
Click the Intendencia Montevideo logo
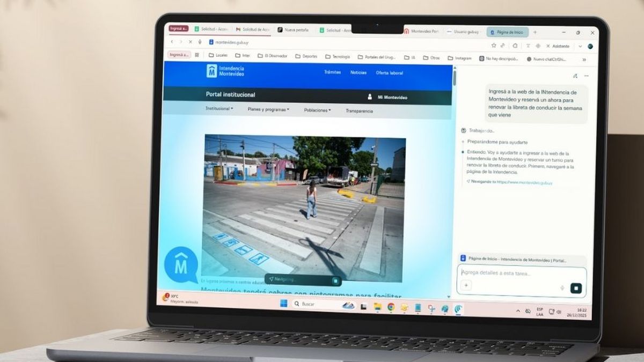click(x=225, y=71)
